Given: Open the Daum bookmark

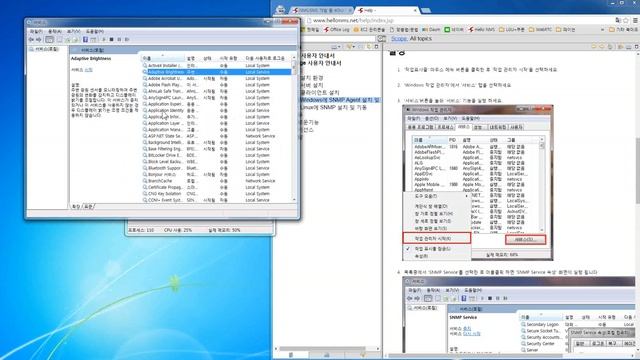Looking at the screenshot, I should (431, 30).
